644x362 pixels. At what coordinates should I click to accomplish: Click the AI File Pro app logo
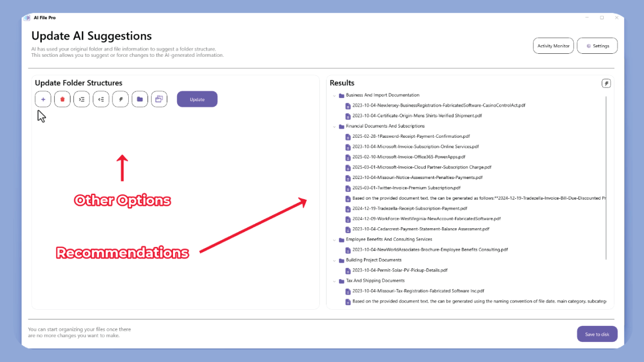27,18
